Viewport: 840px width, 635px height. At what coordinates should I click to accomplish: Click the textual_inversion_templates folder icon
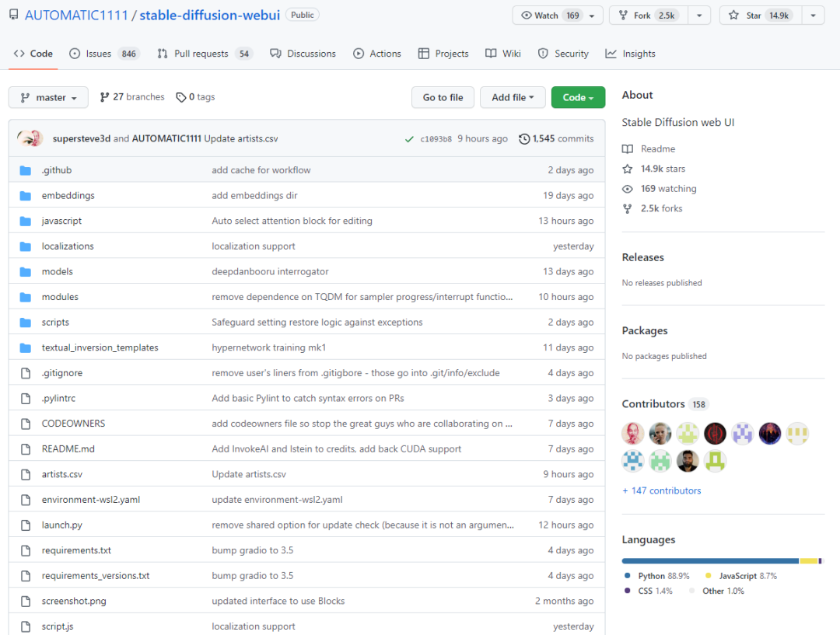tap(25, 347)
